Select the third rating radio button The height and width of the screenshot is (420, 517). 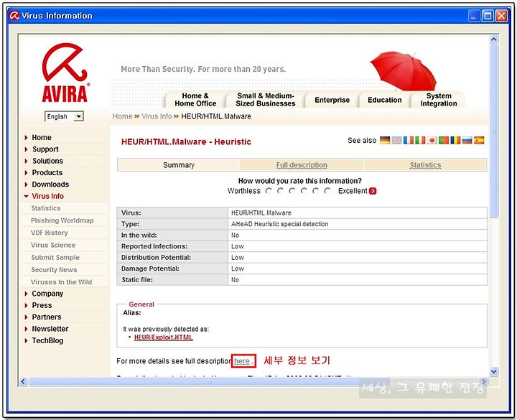292,191
